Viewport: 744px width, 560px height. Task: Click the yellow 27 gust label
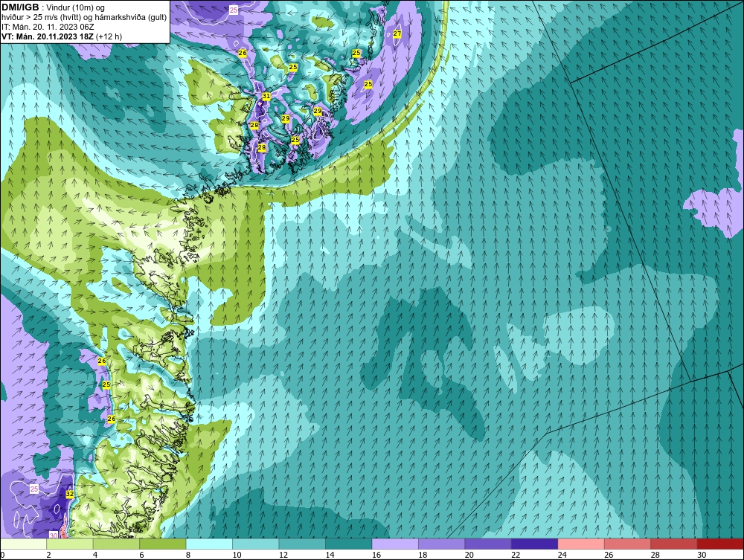point(397,33)
